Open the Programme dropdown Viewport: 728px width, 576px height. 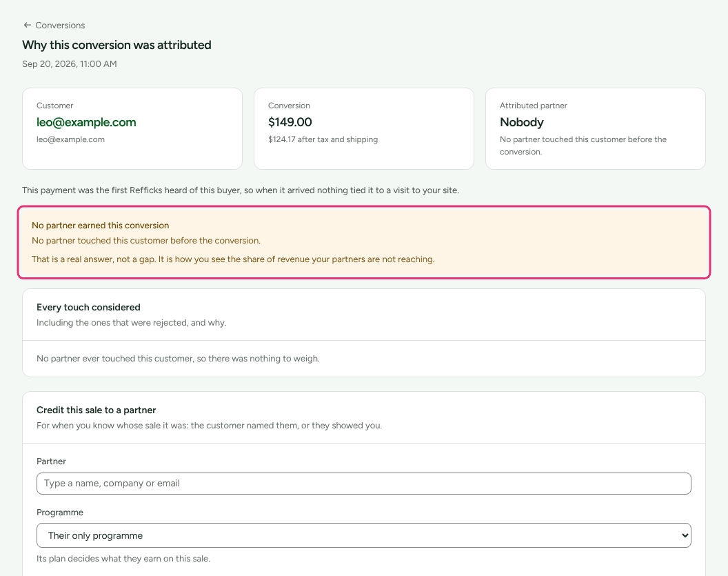(x=363, y=535)
